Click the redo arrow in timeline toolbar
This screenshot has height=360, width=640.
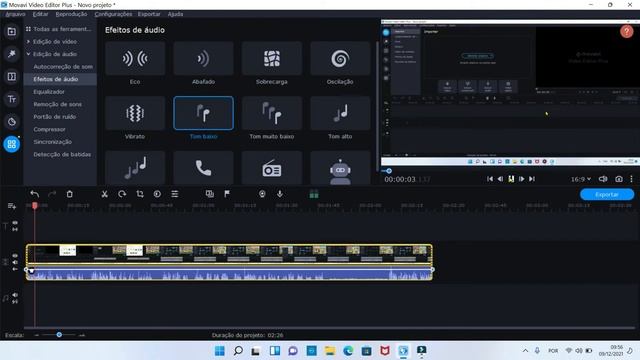pyautogui.click(x=52, y=194)
